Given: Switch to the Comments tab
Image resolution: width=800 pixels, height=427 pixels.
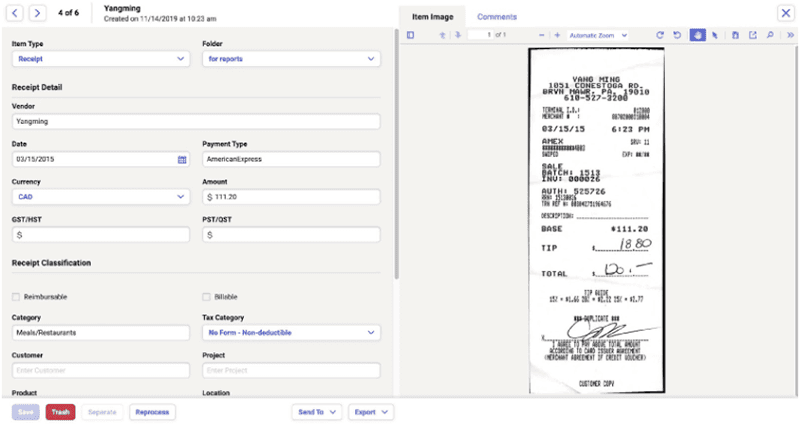Looking at the screenshot, I should pyautogui.click(x=497, y=17).
